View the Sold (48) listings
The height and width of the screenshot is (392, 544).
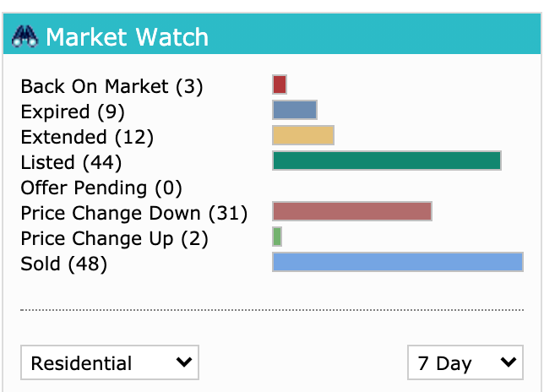[x=64, y=264]
